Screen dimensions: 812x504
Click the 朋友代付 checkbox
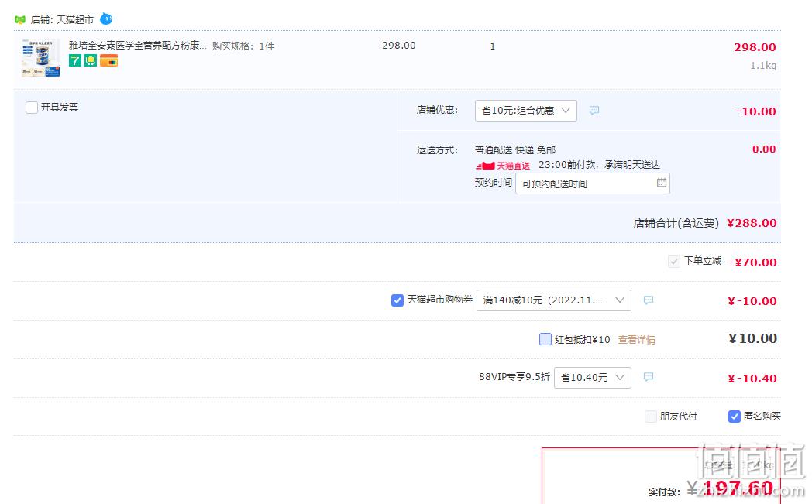[x=651, y=417]
